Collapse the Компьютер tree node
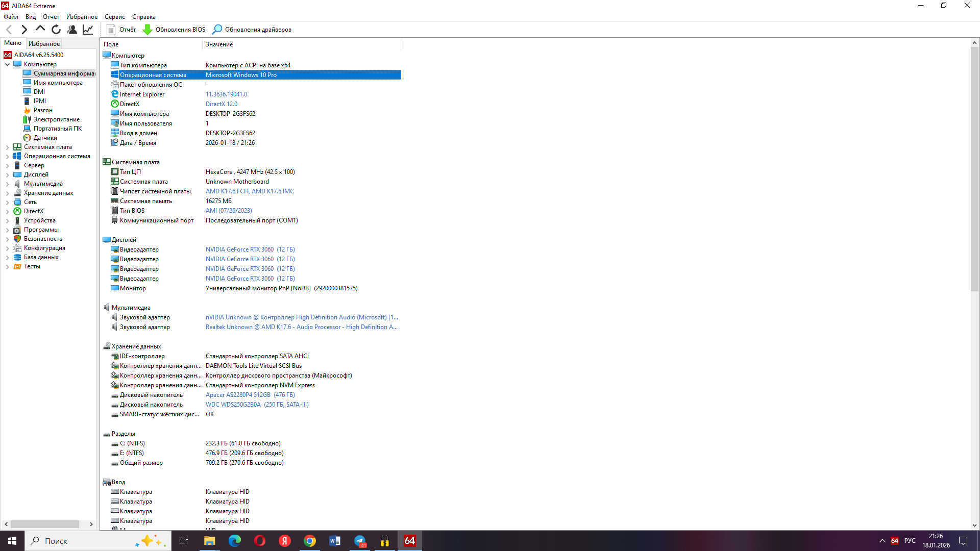The width and height of the screenshot is (980, 551). tap(7, 64)
